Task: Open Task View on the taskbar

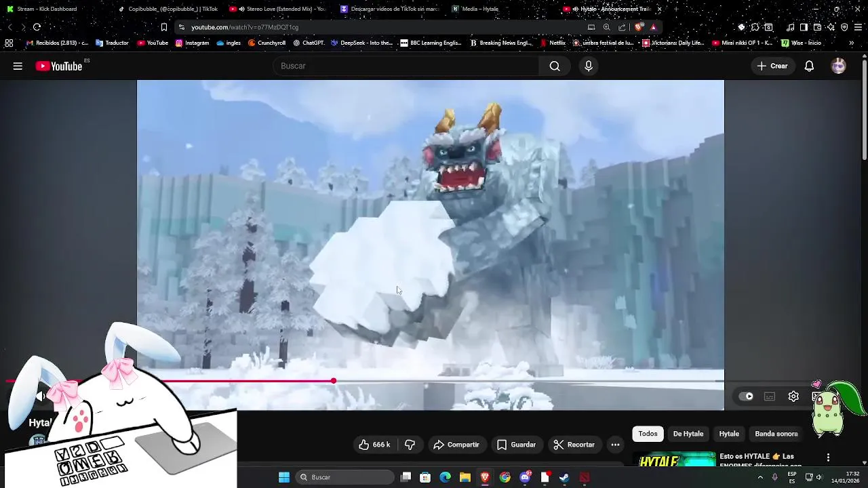Action: [x=406, y=477]
